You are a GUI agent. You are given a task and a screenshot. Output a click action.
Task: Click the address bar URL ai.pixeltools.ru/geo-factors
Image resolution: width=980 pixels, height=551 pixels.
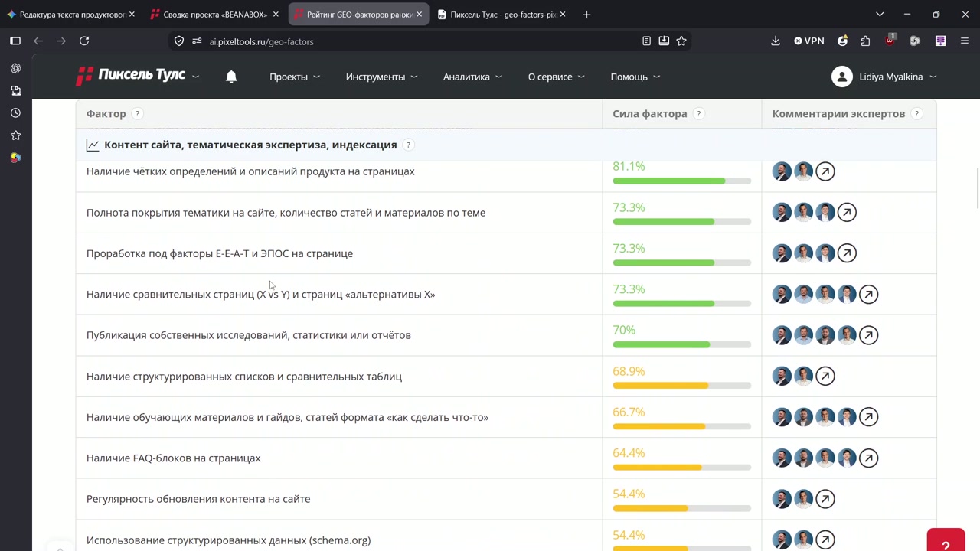point(261,41)
